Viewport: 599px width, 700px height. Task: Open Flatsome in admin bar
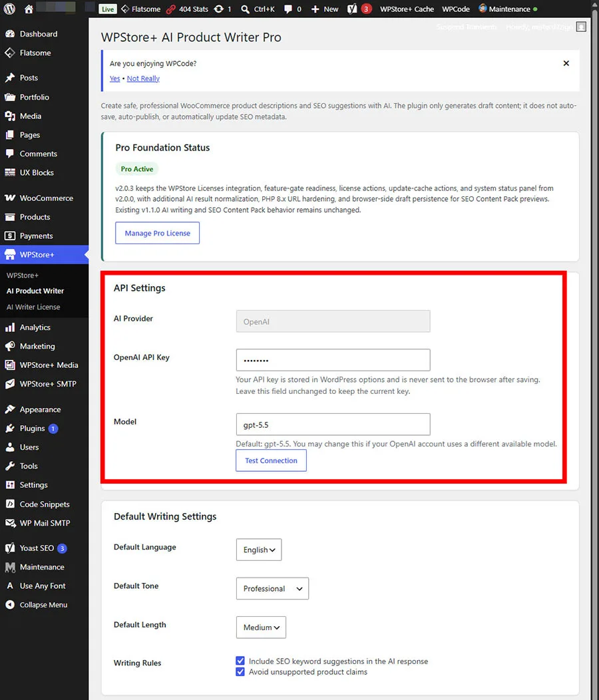tap(140, 9)
